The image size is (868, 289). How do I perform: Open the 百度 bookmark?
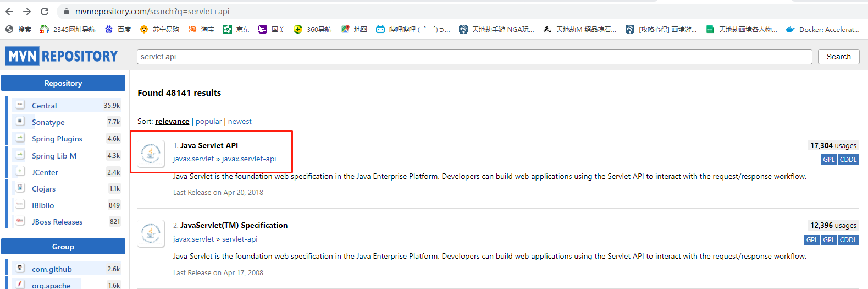coord(118,30)
